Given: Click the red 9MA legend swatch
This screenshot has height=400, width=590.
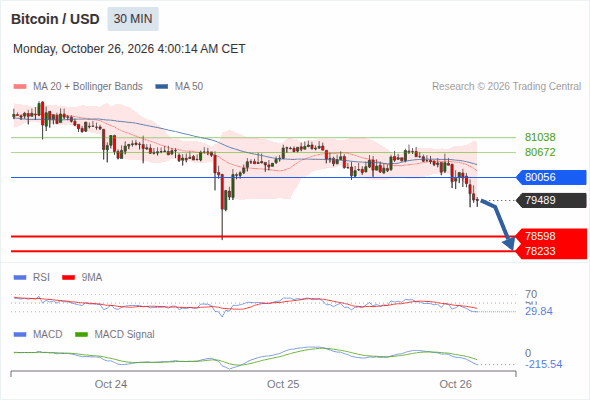Looking at the screenshot, I should coord(68,278).
